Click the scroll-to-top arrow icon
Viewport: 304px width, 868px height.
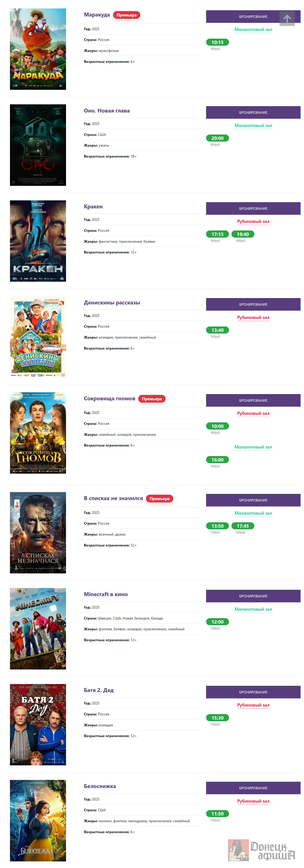pos(287,18)
